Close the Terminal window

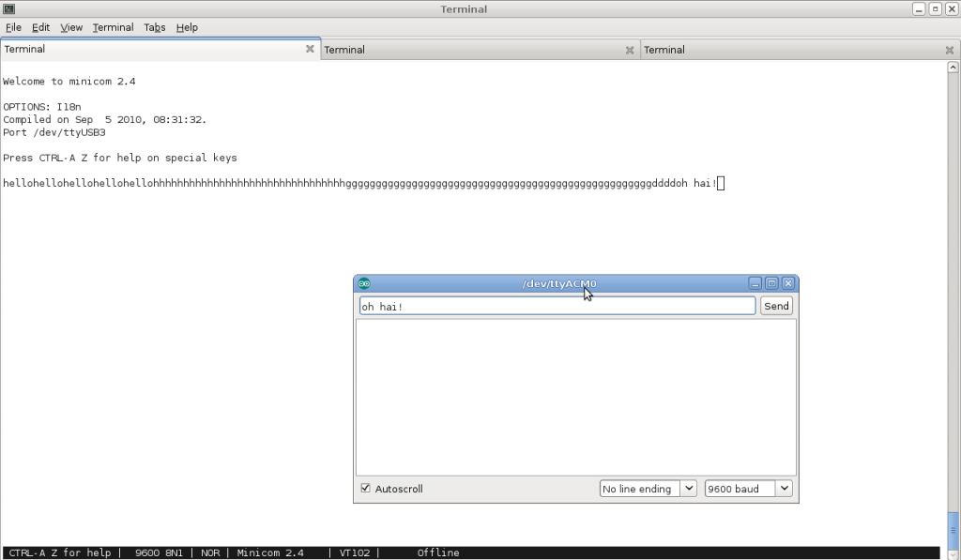952,8
